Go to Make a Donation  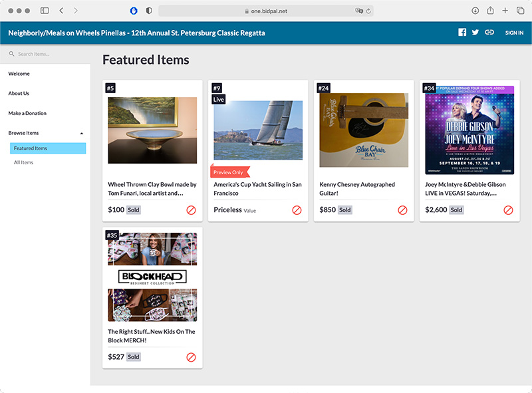(27, 113)
